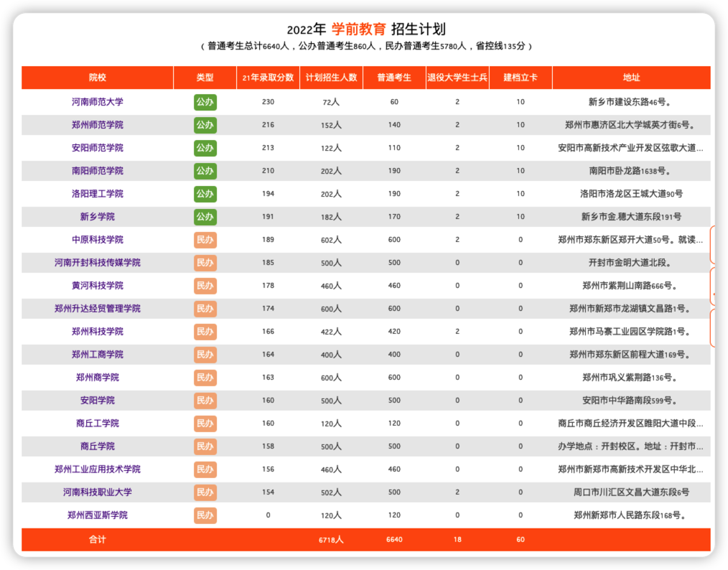Click address 开封市金明大道北段
The height and width of the screenshot is (570, 728).
click(x=630, y=263)
